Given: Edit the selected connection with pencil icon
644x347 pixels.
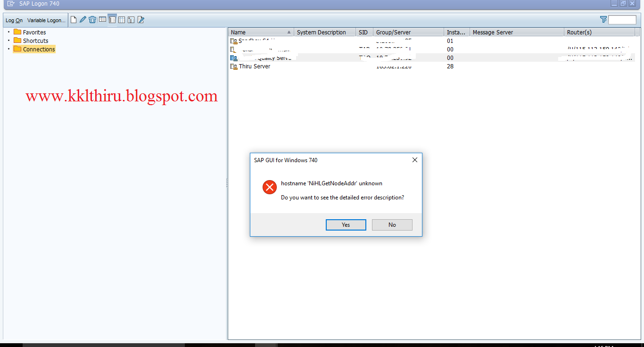Looking at the screenshot, I should [83, 19].
